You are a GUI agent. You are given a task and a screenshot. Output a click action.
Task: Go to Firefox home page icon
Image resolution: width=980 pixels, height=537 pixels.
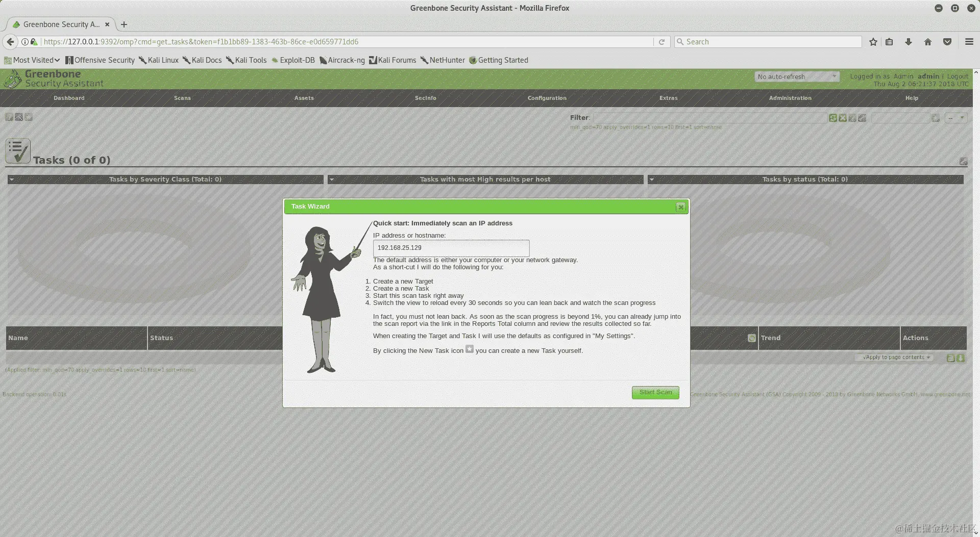point(928,42)
